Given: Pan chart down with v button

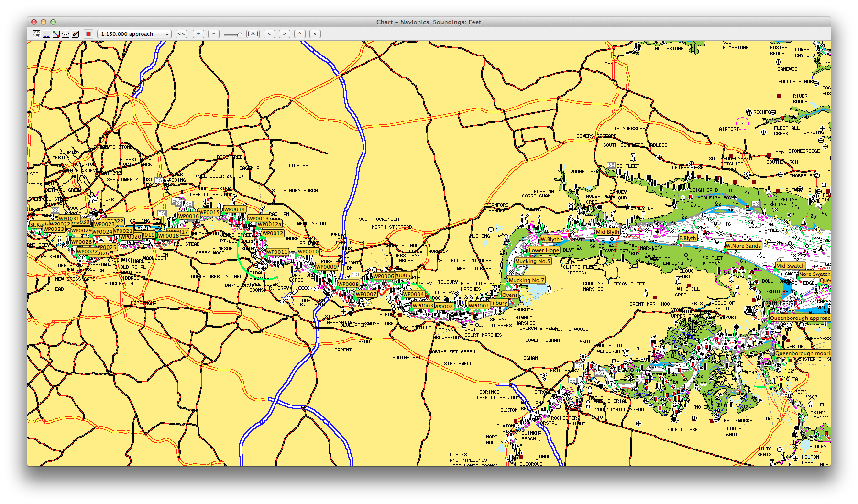Looking at the screenshot, I should pos(315,34).
